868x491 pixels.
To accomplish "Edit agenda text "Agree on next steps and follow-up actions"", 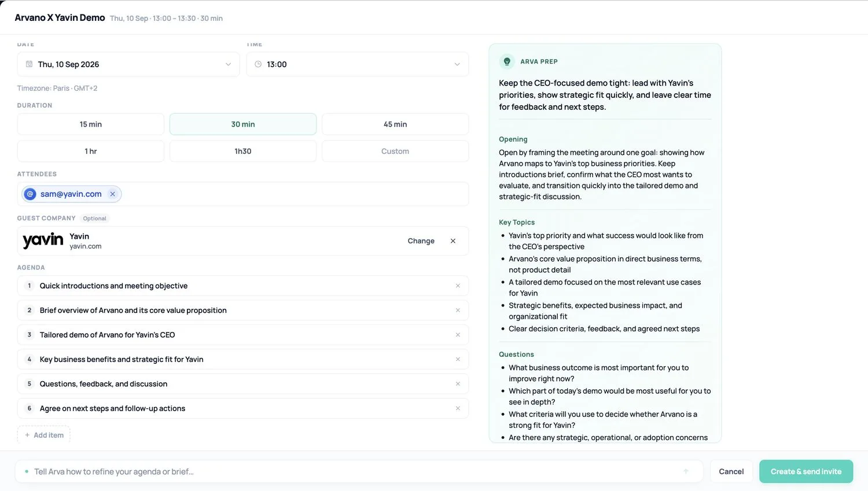I will [x=113, y=408].
